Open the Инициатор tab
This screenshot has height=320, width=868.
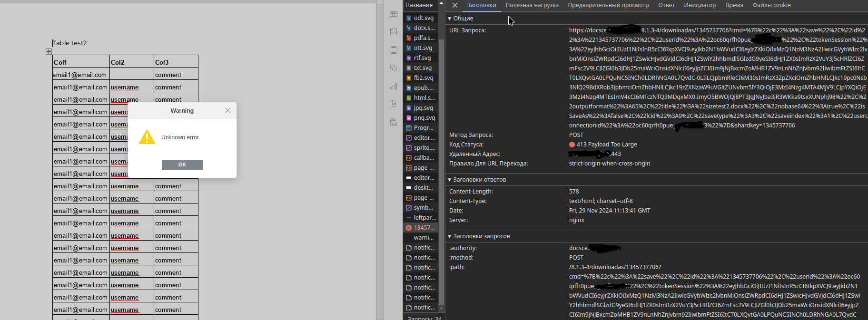(x=700, y=5)
